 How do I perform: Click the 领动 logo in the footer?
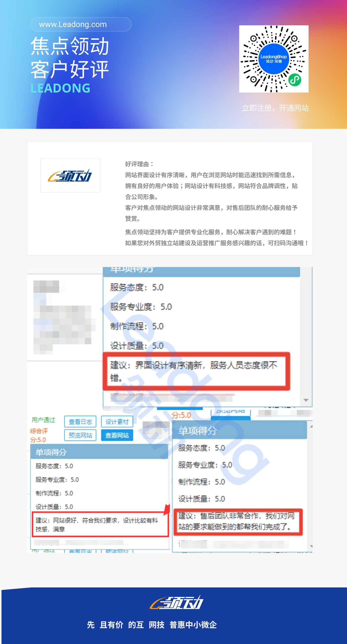click(x=176, y=603)
